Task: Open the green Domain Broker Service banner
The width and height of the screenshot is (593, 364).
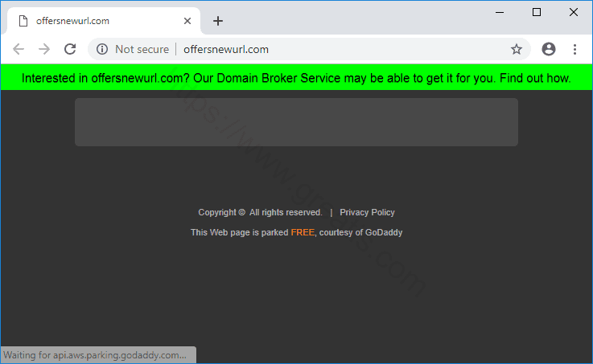Action: [x=296, y=79]
